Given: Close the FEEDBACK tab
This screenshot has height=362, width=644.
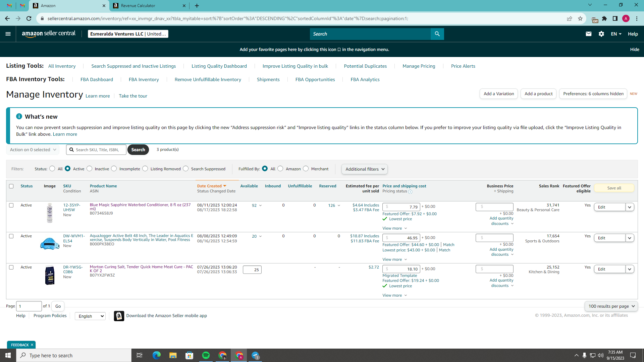Looking at the screenshot, I should point(32,345).
